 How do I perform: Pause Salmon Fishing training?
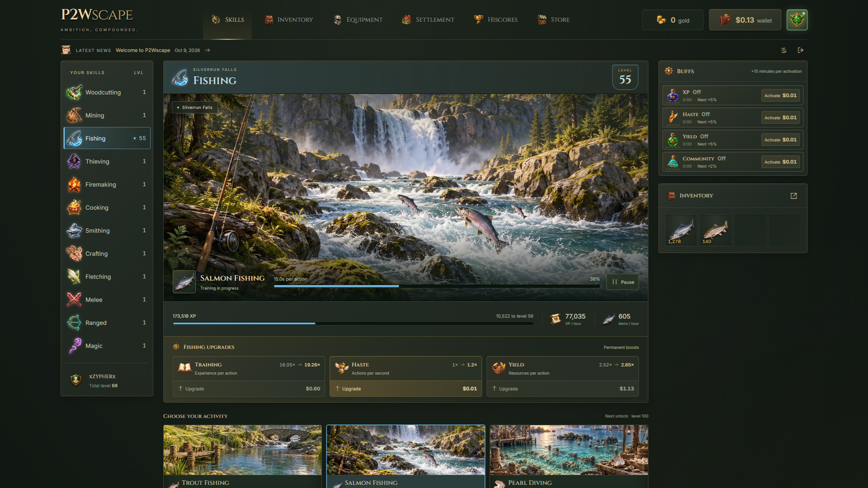click(x=623, y=282)
